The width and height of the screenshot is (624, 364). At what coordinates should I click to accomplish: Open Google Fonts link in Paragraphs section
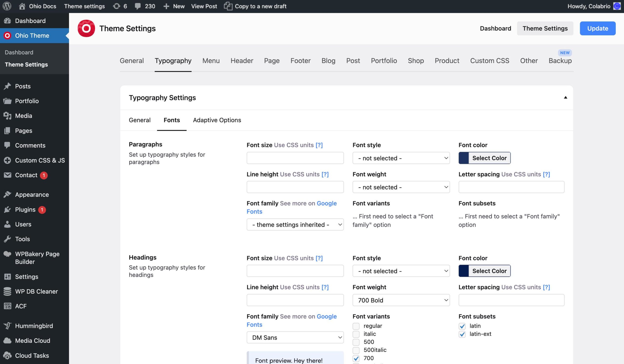(x=292, y=207)
